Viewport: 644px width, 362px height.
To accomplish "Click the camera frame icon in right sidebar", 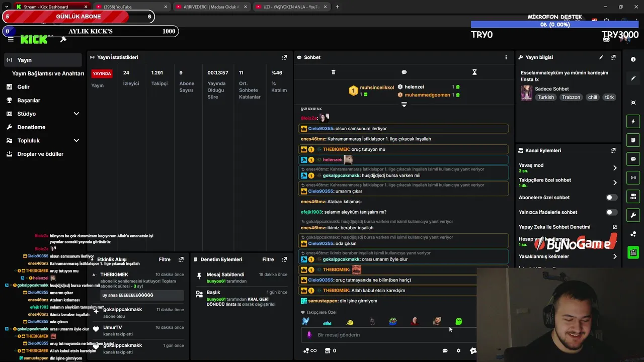I will (x=633, y=103).
